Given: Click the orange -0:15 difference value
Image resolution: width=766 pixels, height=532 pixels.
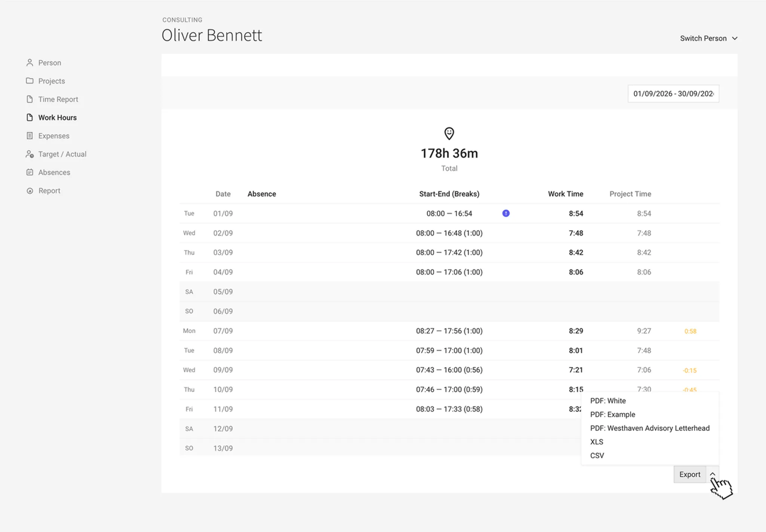Looking at the screenshot, I should [x=690, y=370].
